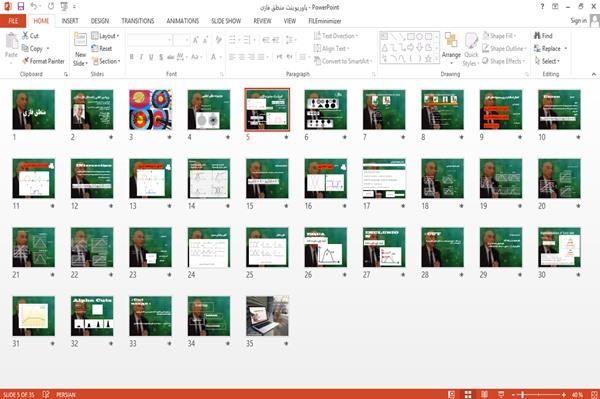Click the Format Painter brush

[x=25, y=61]
